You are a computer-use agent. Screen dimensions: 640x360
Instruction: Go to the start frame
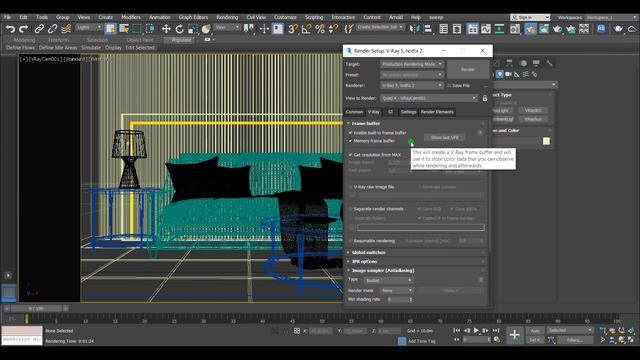pyautogui.click(x=457, y=330)
